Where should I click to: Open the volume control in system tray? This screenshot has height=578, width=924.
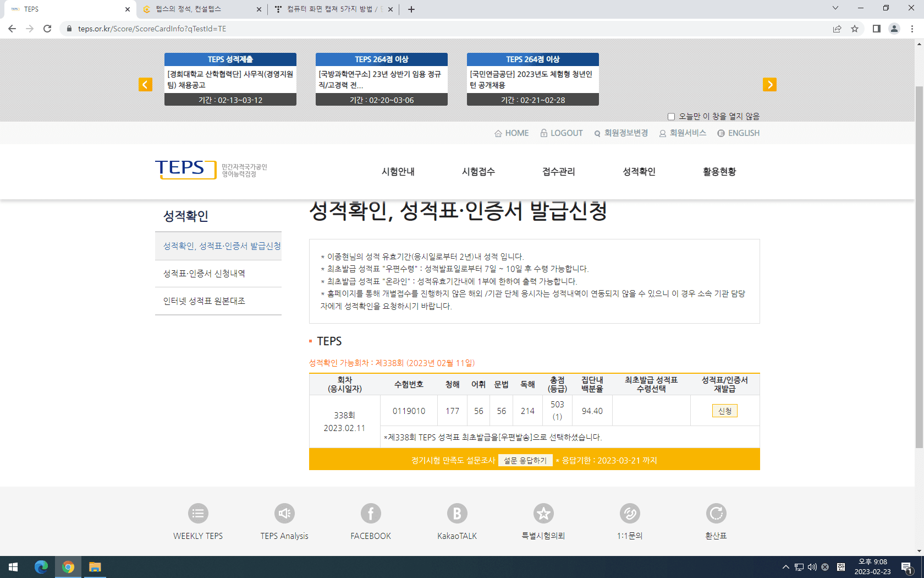[x=812, y=567]
